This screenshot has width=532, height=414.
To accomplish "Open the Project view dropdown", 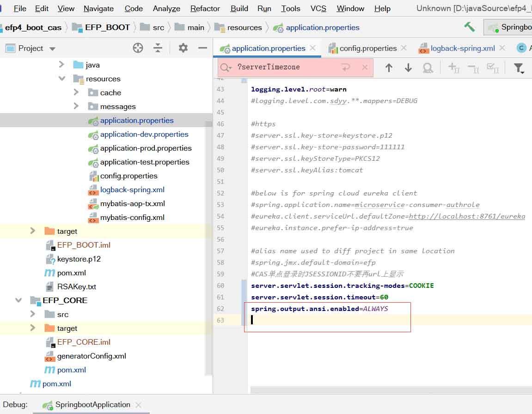I will (52, 49).
